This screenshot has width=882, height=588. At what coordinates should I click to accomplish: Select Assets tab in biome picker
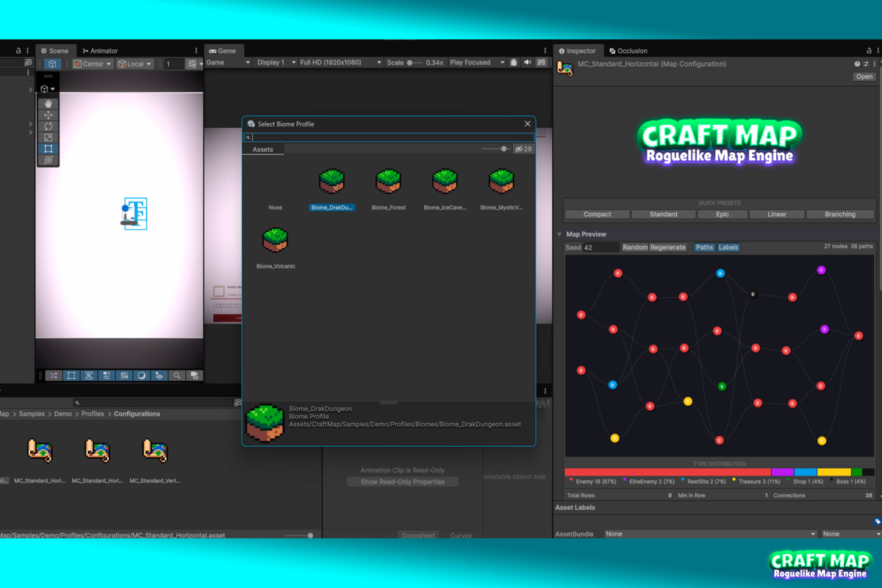pyautogui.click(x=262, y=149)
